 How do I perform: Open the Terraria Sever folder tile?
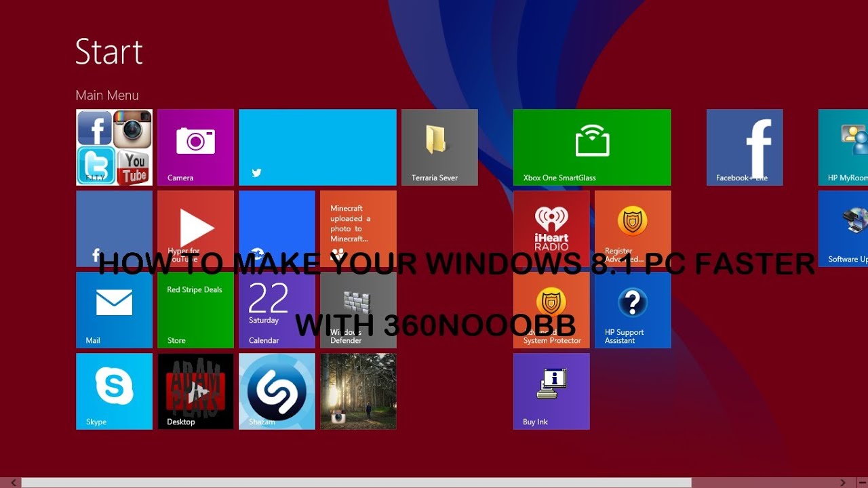[439, 147]
